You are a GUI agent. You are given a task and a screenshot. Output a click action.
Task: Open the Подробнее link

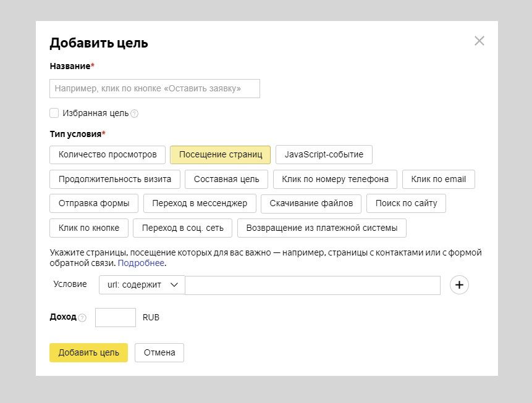point(141,263)
